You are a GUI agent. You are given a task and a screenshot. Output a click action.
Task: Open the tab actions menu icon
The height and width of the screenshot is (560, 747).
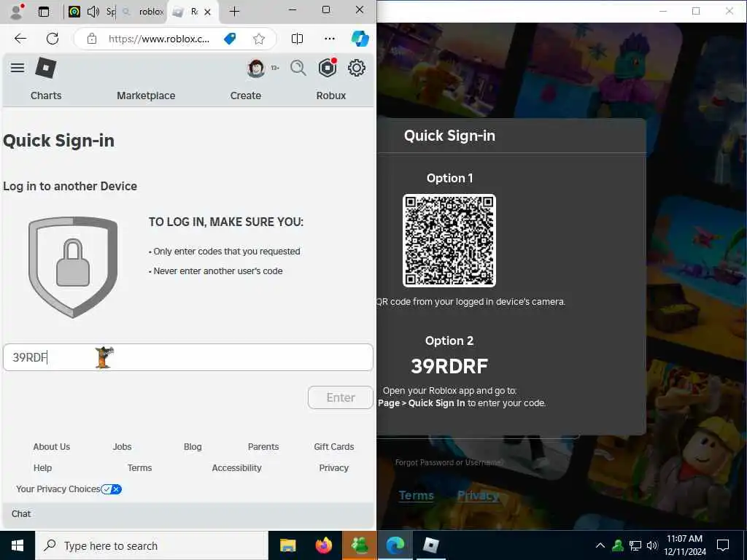(44, 12)
